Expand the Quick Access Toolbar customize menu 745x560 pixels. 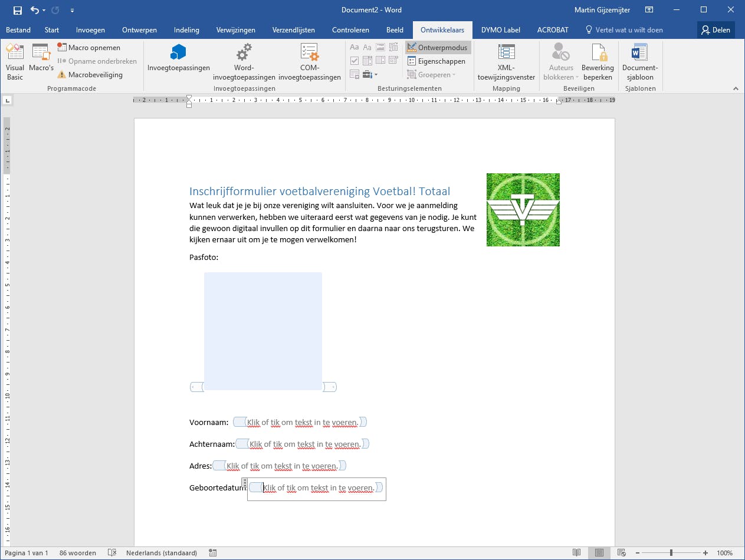pyautogui.click(x=72, y=10)
